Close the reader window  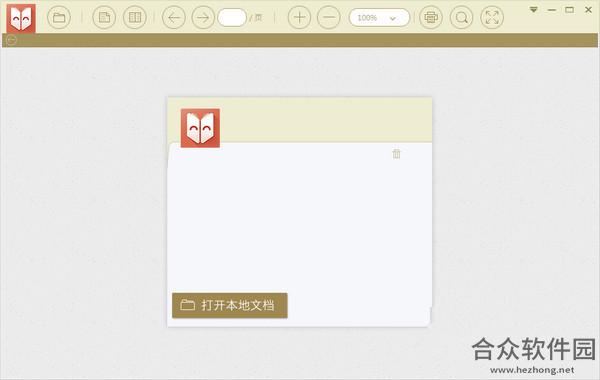589,10
